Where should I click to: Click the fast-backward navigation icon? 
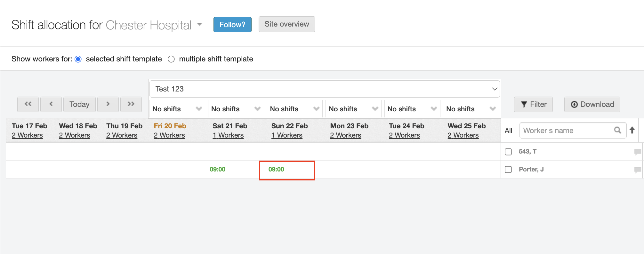pos(28,104)
